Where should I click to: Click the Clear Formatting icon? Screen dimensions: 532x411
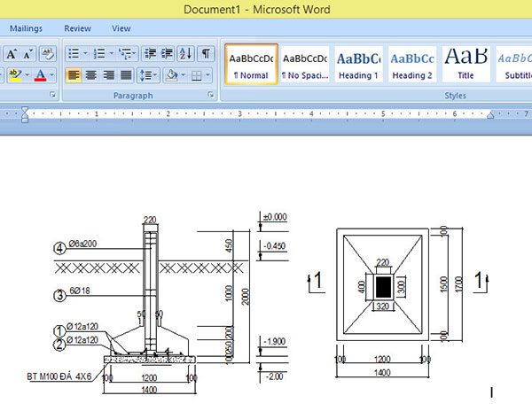[x=48, y=54]
